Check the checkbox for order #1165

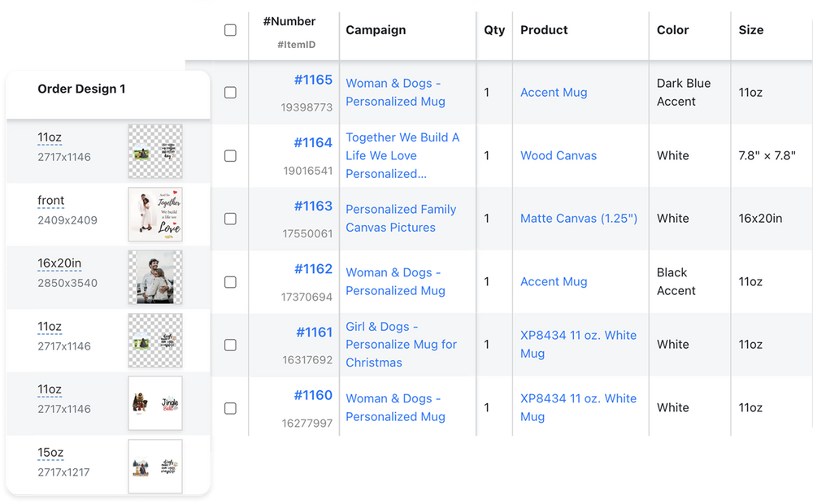coord(230,92)
